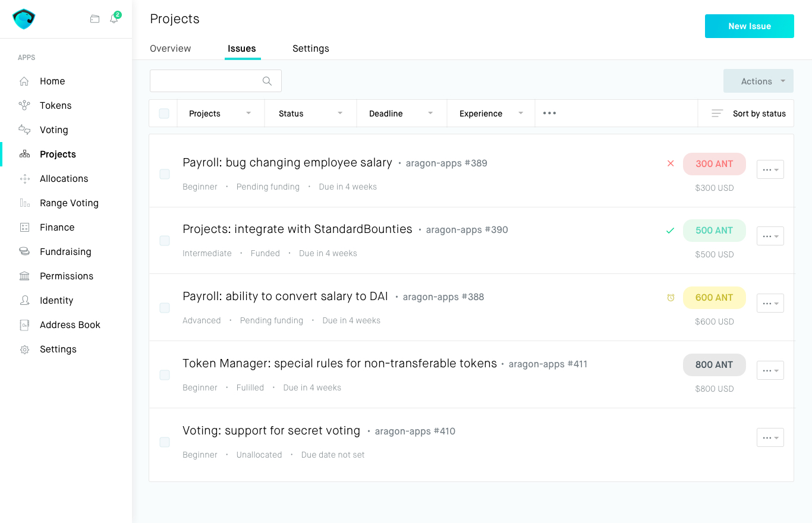This screenshot has height=523, width=812.
Task: Click the red 300 ANT bounty badge
Action: pyautogui.click(x=715, y=164)
